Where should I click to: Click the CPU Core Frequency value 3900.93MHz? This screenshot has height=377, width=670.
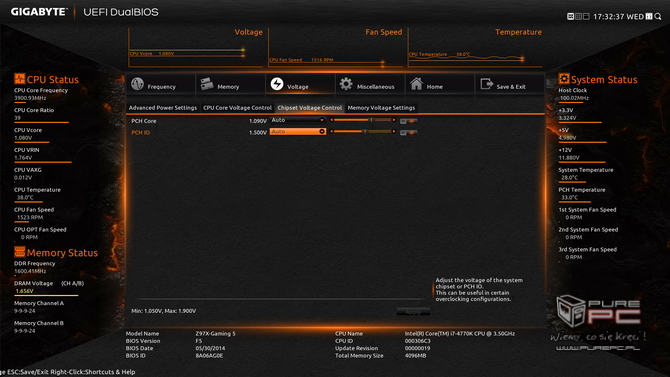click(x=30, y=98)
